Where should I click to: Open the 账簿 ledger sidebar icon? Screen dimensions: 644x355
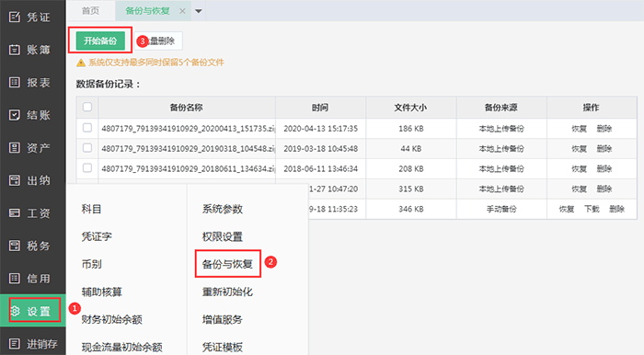tap(15, 50)
